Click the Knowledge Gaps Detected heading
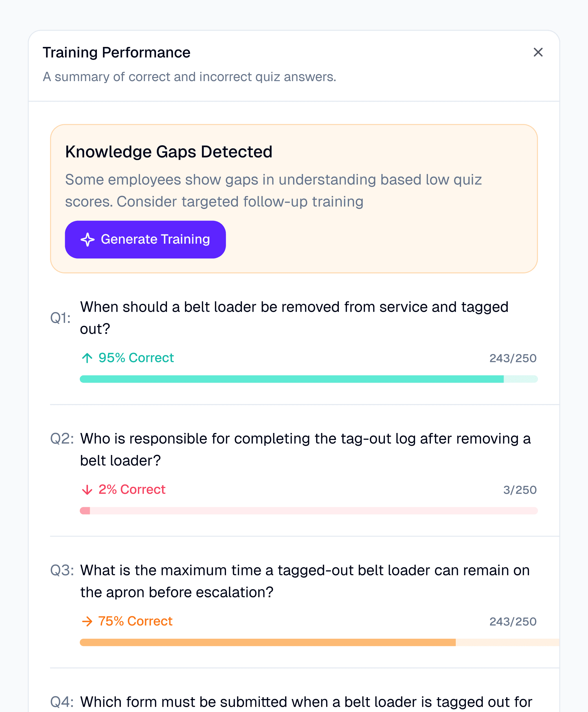The height and width of the screenshot is (712, 588). 169,152
